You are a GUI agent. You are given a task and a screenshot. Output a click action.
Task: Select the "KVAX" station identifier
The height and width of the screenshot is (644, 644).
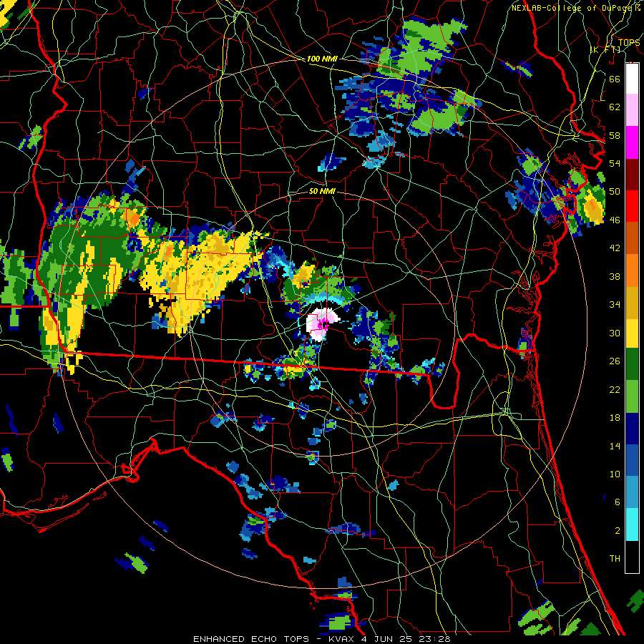pyautogui.click(x=341, y=639)
